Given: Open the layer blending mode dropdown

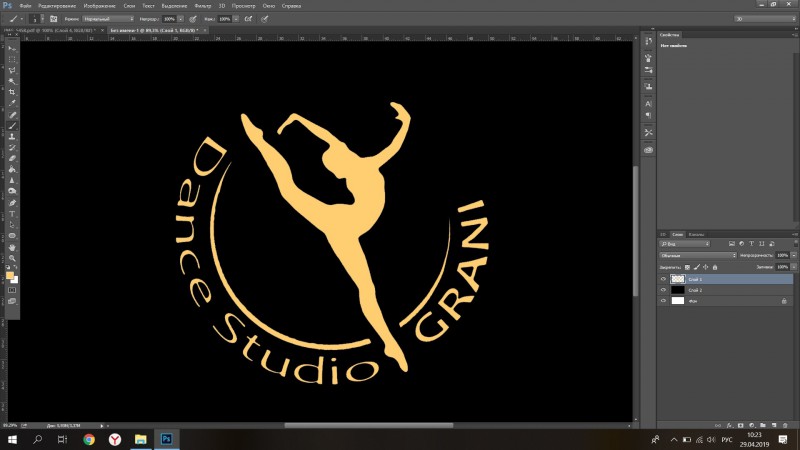Looking at the screenshot, I should (x=697, y=255).
